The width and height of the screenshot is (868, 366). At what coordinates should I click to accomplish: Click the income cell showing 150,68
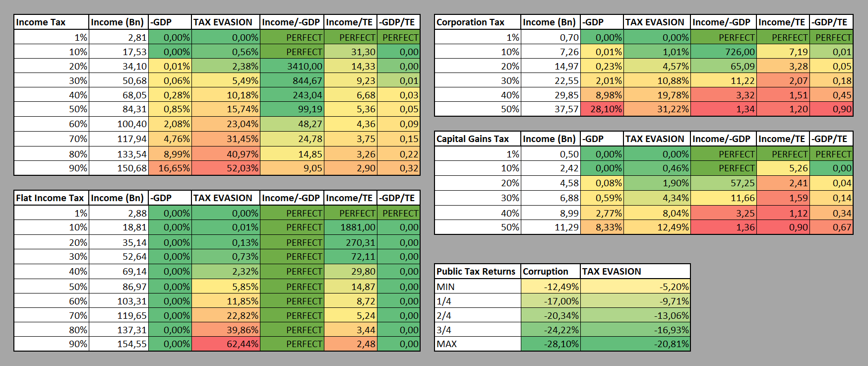(119, 168)
